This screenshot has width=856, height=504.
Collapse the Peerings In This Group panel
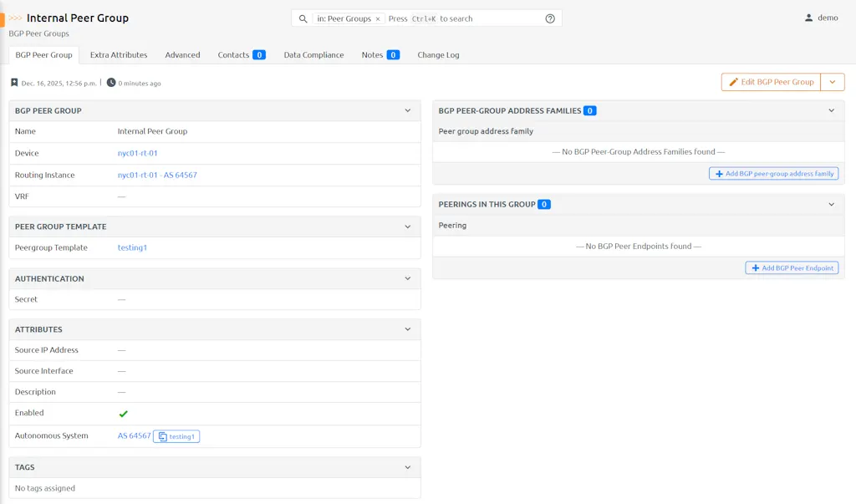831,204
